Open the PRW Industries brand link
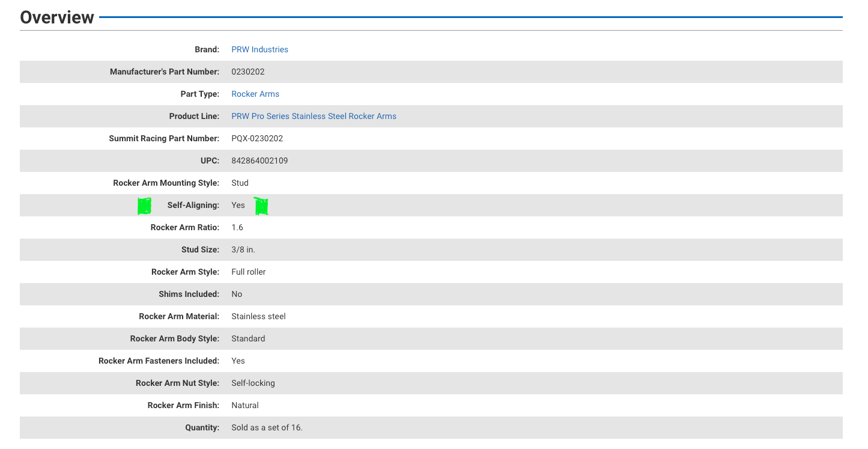This screenshot has height=449, width=868. tap(259, 49)
